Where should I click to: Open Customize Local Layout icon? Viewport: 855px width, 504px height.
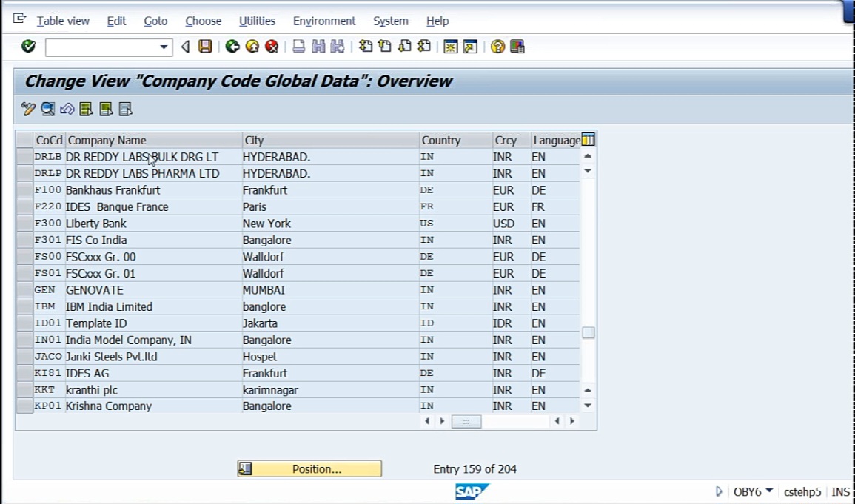point(517,47)
